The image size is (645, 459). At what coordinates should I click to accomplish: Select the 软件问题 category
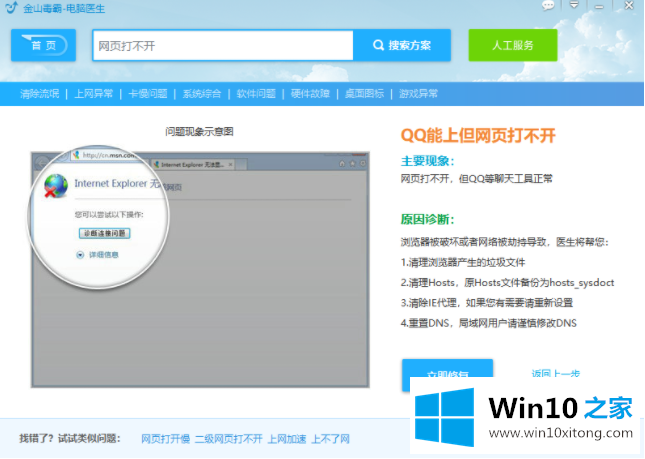(x=256, y=94)
